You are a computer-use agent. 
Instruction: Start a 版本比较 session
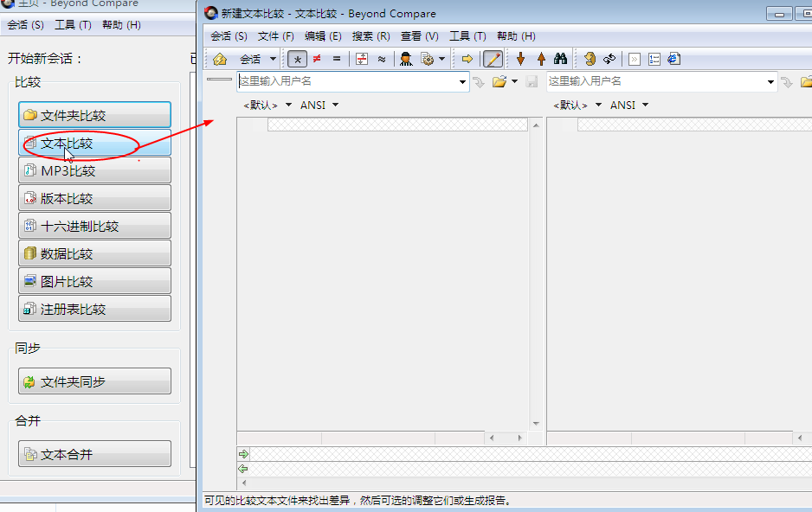[94, 198]
